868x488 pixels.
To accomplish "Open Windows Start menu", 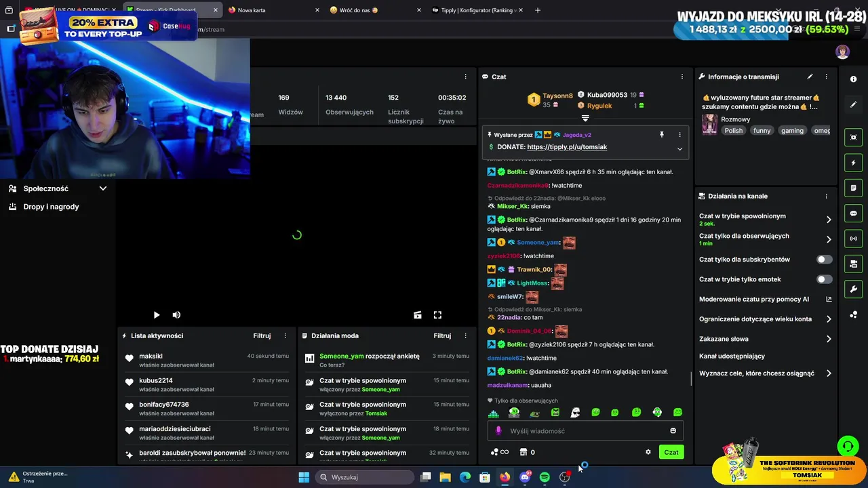I will point(304,477).
